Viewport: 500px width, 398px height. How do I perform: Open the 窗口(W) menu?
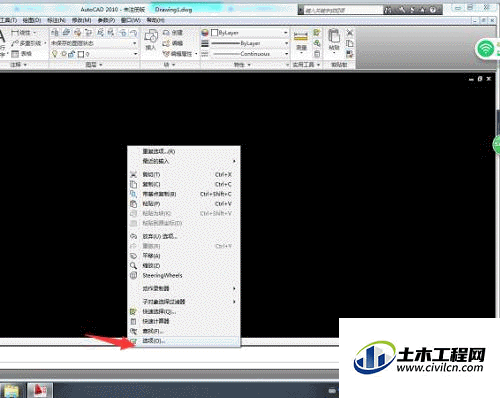(x=131, y=20)
